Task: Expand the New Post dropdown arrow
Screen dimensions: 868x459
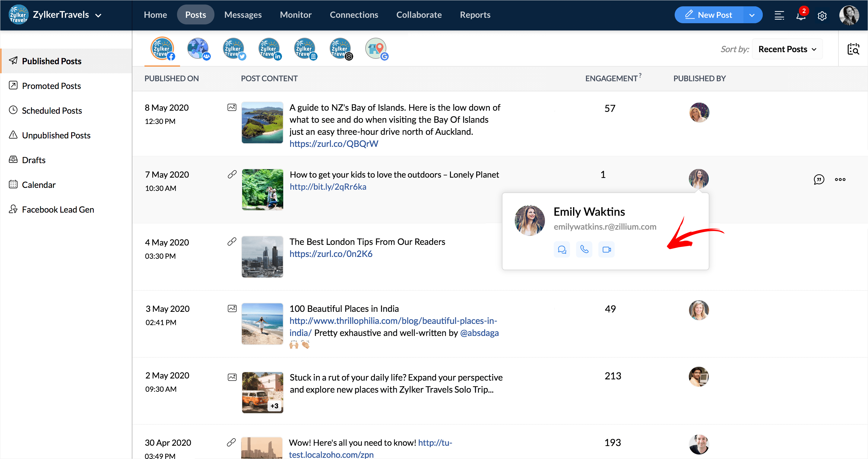Action: click(752, 15)
